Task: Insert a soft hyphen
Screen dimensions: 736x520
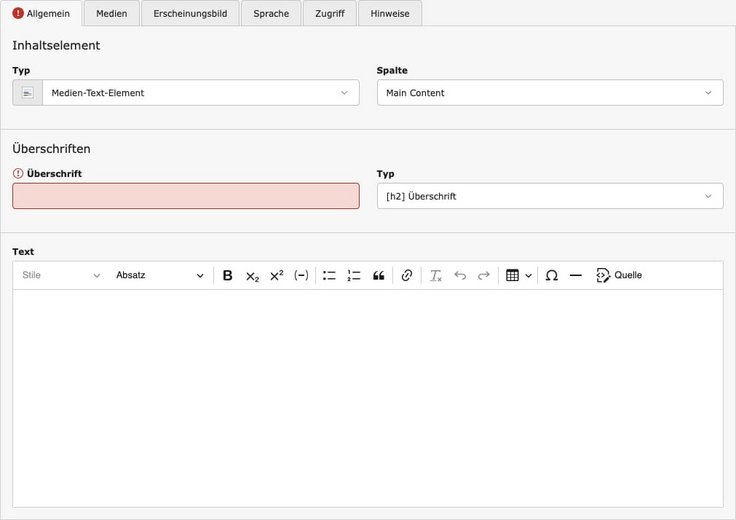Action: pyautogui.click(x=301, y=276)
